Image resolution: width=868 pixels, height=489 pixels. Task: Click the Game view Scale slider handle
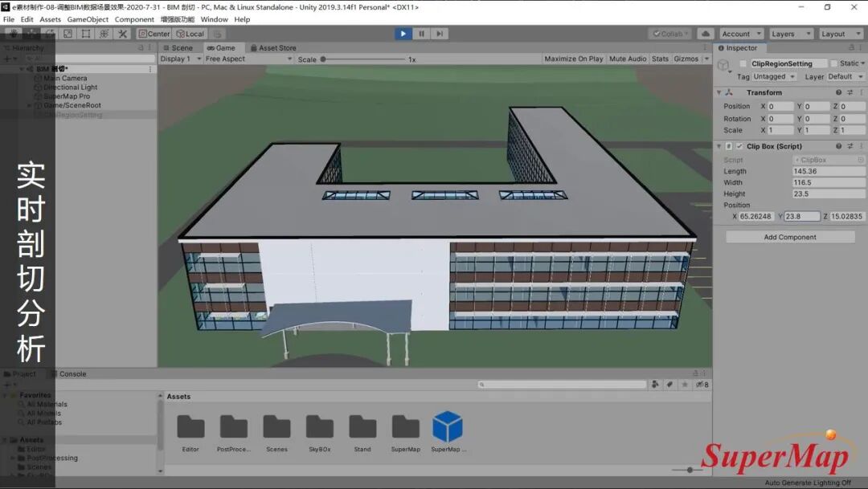323,59
